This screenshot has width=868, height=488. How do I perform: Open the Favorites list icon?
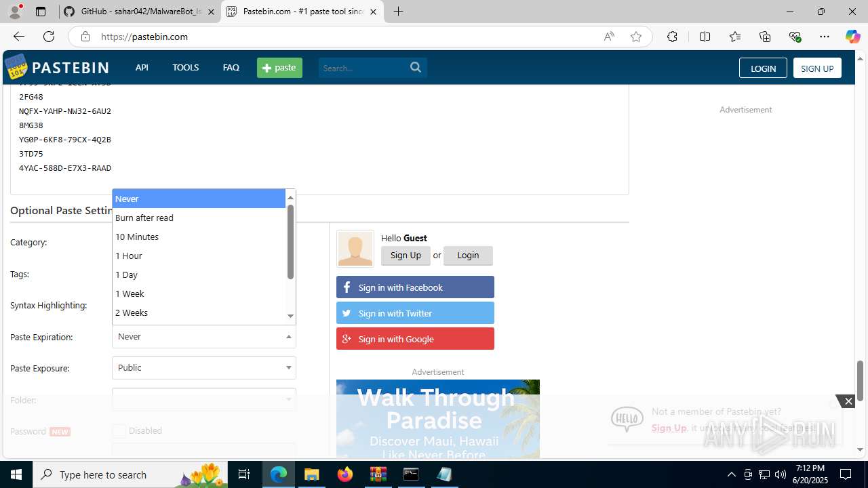(x=735, y=37)
